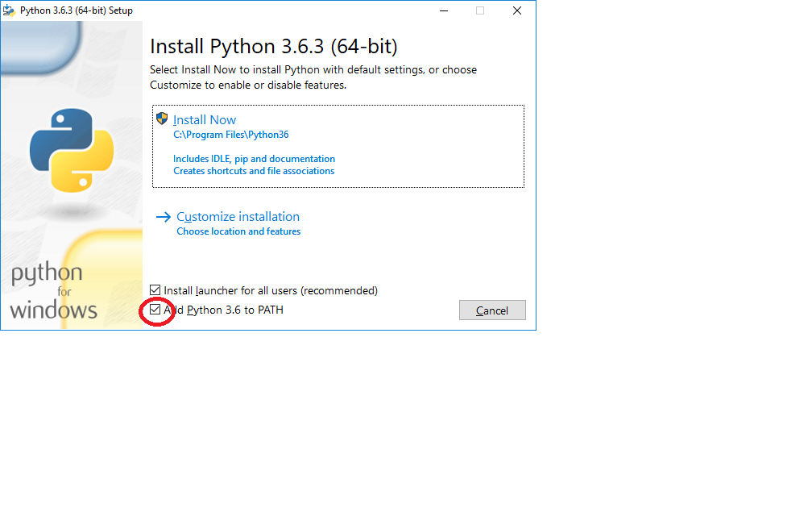Image resolution: width=812 pixels, height=508 pixels.
Task: Click the 'Install Python 3.6.3 (64-bit)' heading
Action: coord(274,45)
